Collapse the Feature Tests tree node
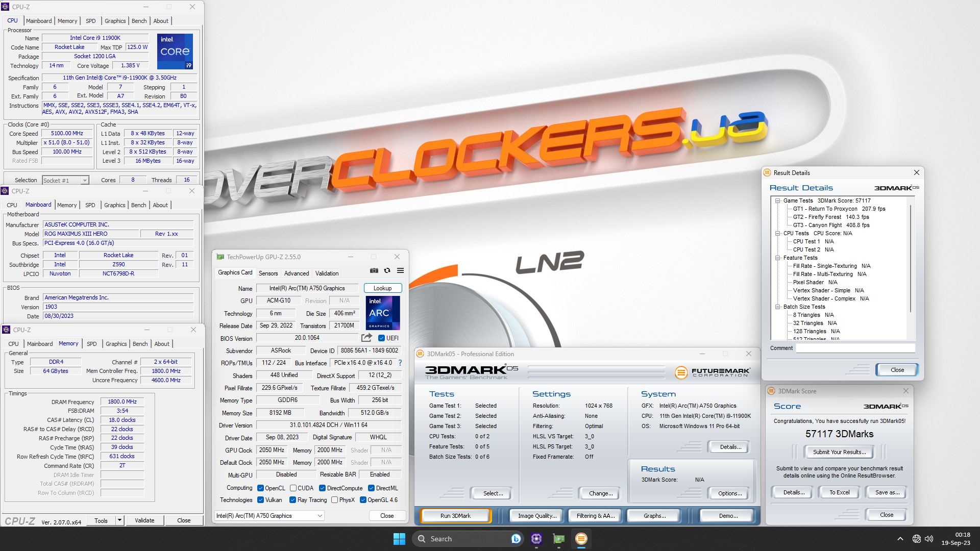 click(x=778, y=258)
